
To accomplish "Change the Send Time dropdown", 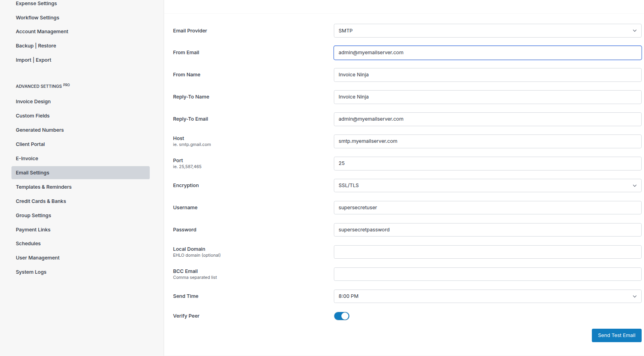I will click(487, 296).
